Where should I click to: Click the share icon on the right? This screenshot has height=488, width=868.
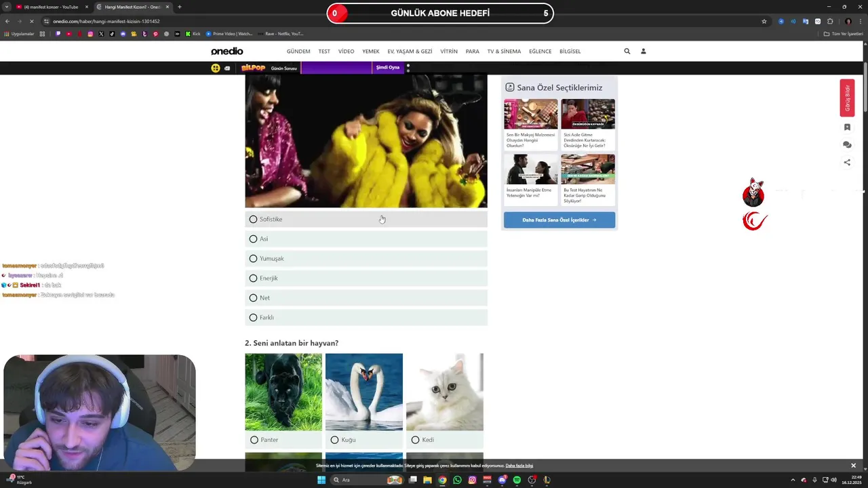point(847,162)
